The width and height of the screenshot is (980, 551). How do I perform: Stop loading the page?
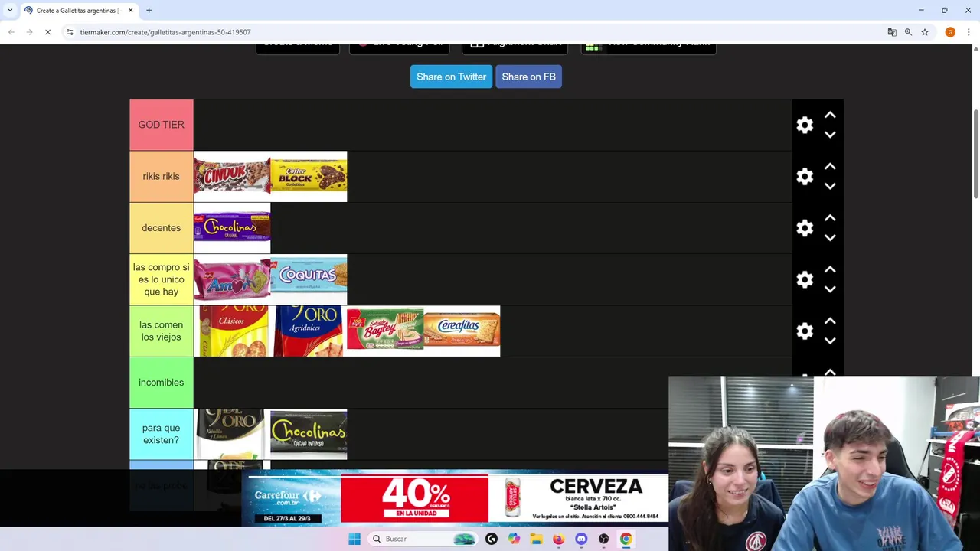pos(47,32)
